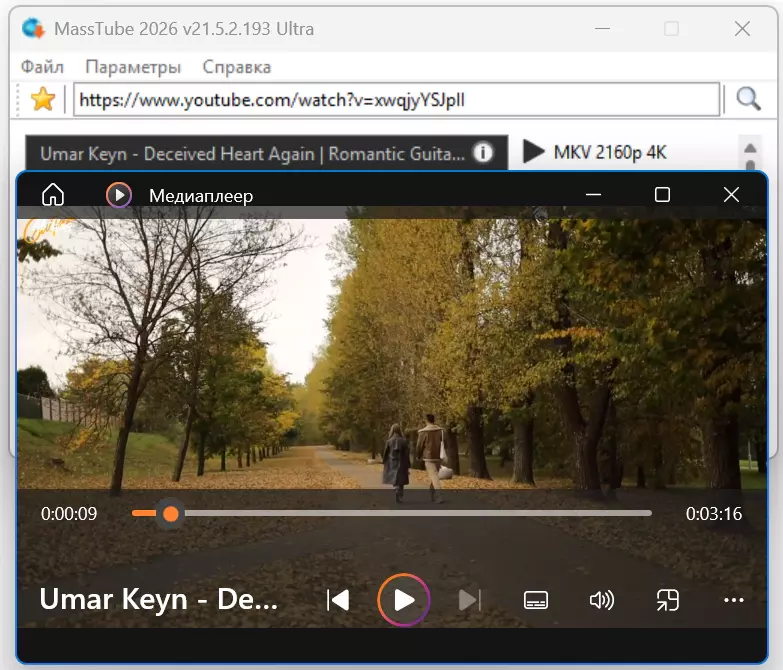The image size is (783, 670).
Task: Select the MKV 2160p 4K format label
Action: pos(610,152)
